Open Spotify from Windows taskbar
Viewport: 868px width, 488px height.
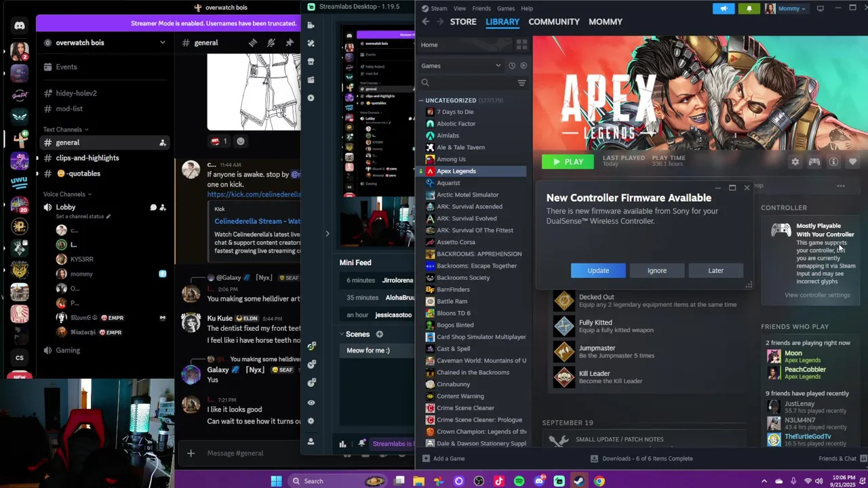click(519, 481)
